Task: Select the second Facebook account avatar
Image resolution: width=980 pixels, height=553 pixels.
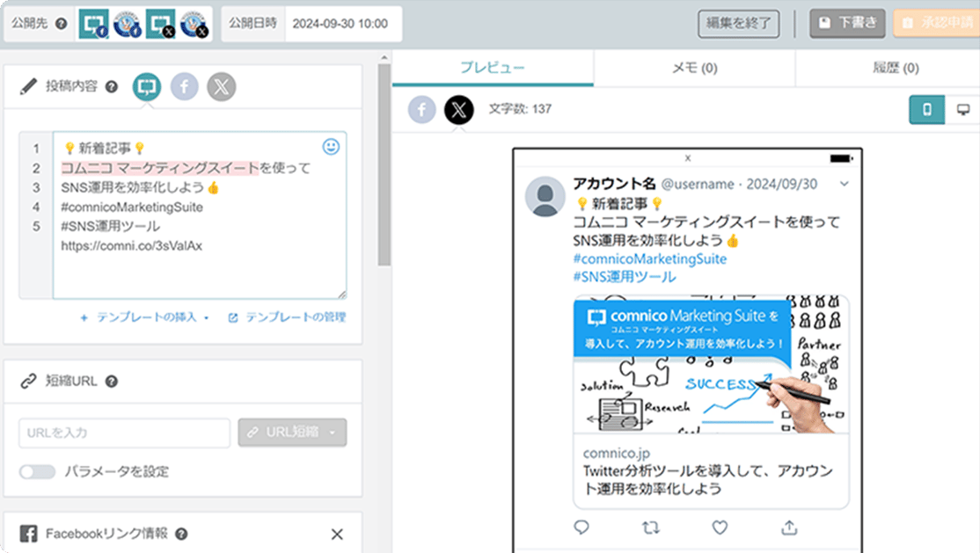Action: (127, 24)
